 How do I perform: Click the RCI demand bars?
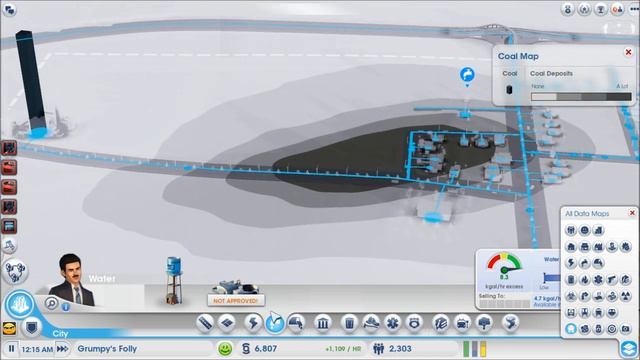pos(475,349)
